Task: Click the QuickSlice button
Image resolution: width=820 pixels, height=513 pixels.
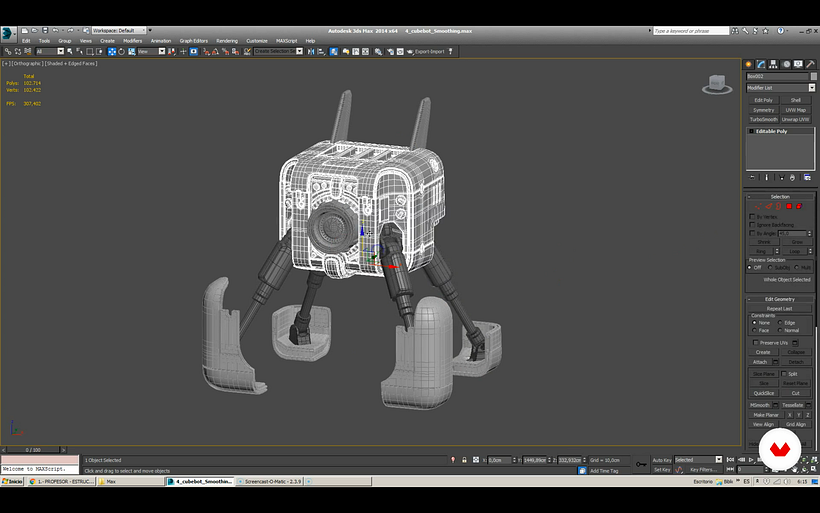Action: point(764,393)
